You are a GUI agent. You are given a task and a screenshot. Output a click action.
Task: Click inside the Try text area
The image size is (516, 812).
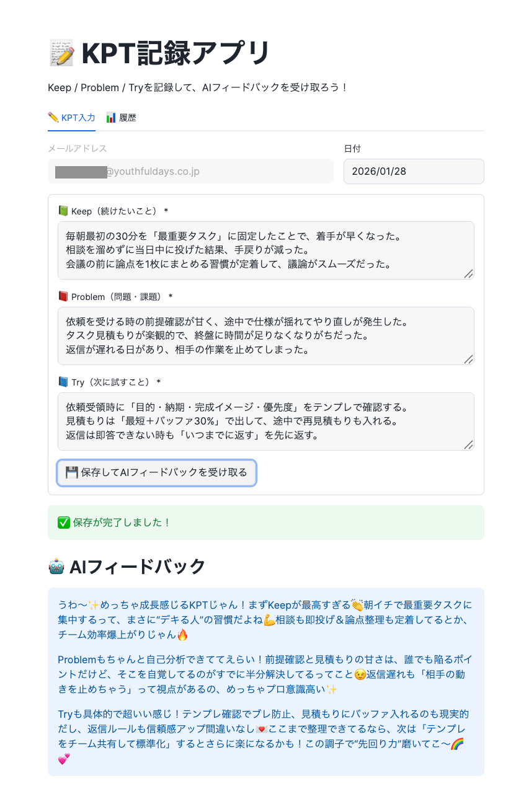pos(266,421)
